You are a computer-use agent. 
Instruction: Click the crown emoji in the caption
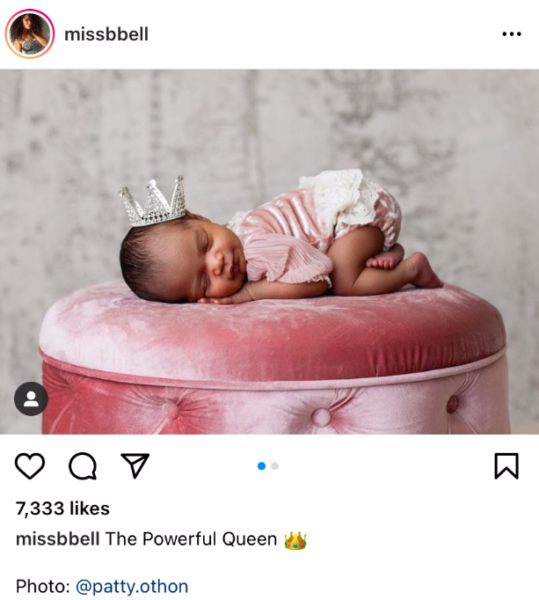[295, 540]
